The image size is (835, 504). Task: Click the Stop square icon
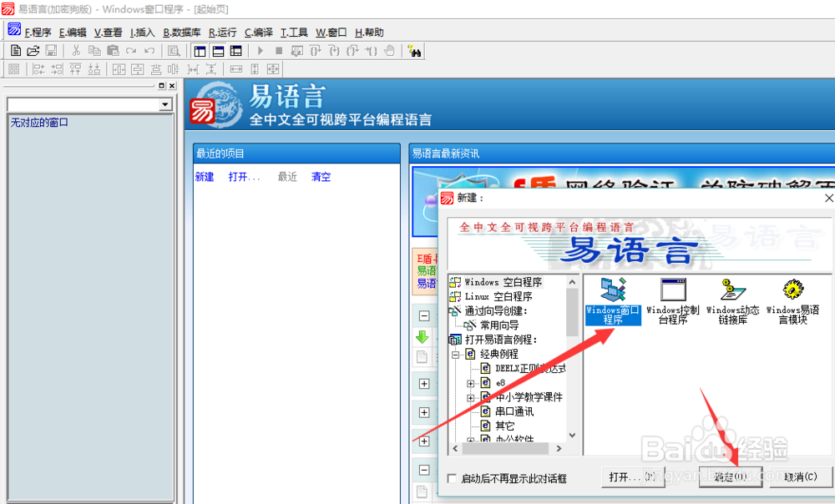point(279,51)
